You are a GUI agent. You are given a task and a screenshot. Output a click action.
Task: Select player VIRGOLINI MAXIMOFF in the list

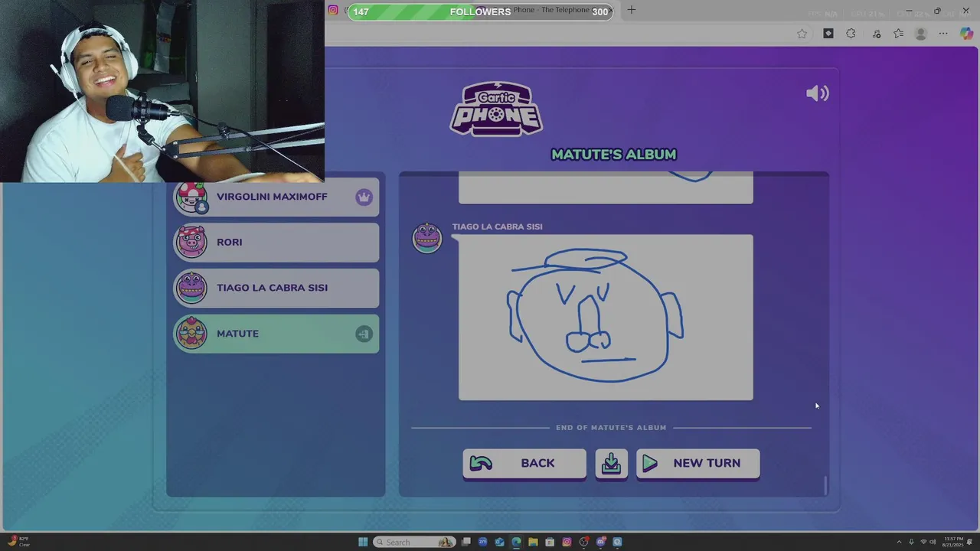click(276, 197)
